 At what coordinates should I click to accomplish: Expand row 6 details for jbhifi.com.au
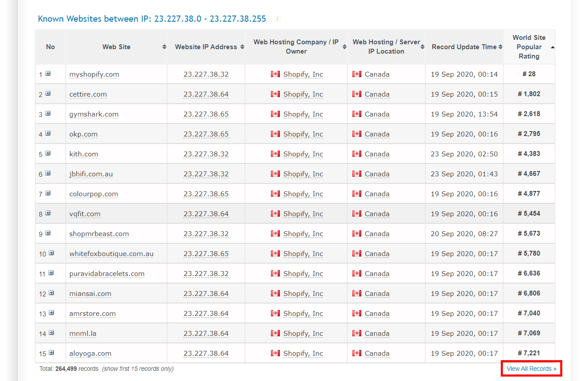[48, 173]
